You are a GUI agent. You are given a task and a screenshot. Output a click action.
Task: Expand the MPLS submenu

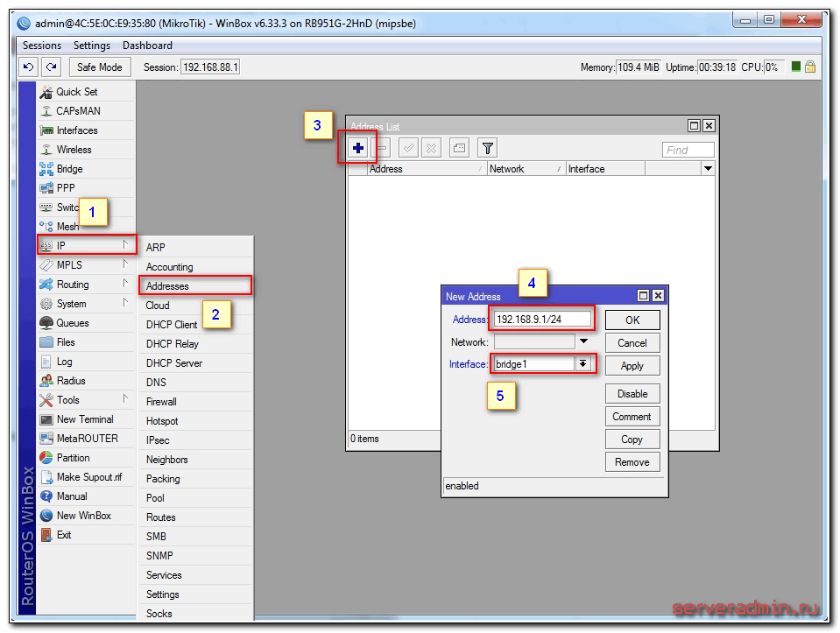tap(86, 264)
